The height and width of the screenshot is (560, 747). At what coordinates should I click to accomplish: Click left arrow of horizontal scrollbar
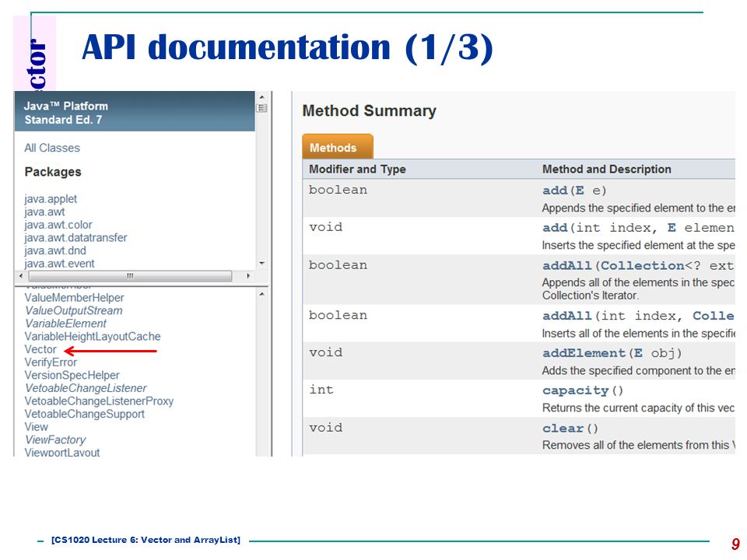(20, 275)
